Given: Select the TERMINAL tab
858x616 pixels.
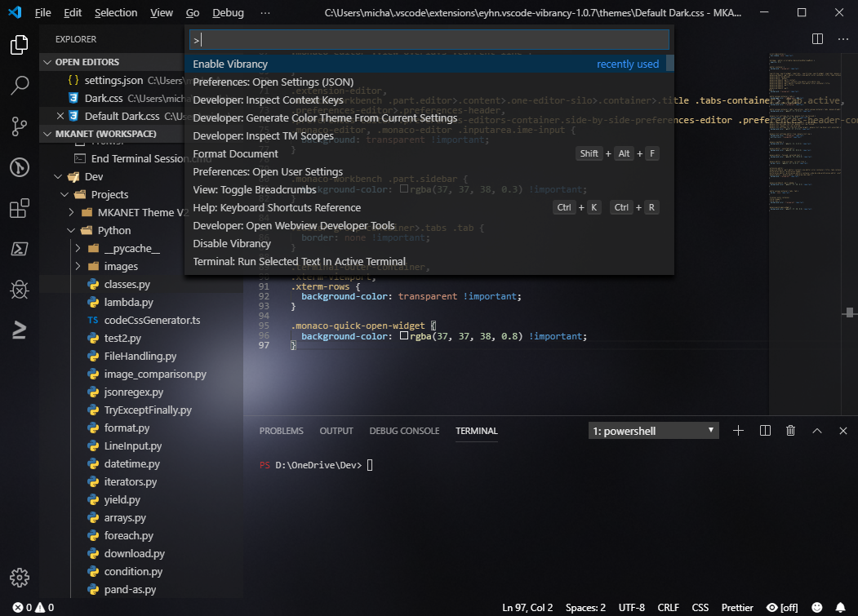Looking at the screenshot, I should pyautogui.click(x=477, y=431).
